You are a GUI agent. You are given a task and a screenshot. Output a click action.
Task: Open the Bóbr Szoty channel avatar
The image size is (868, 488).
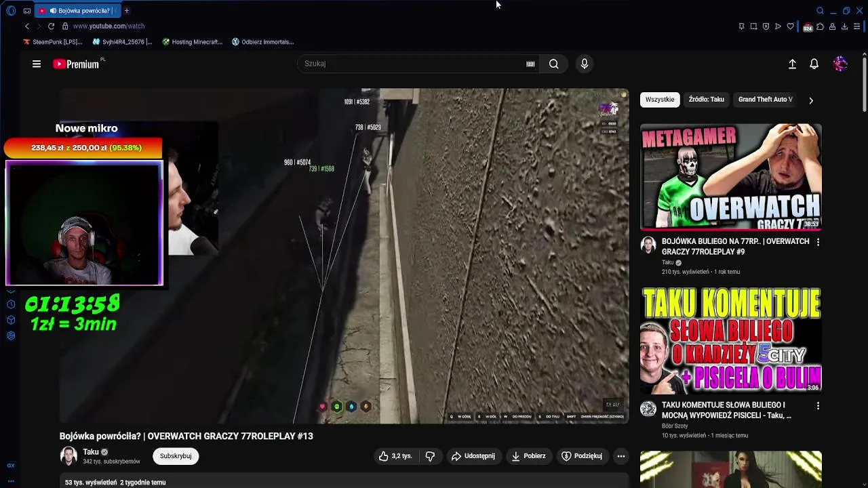pos(648,409)
